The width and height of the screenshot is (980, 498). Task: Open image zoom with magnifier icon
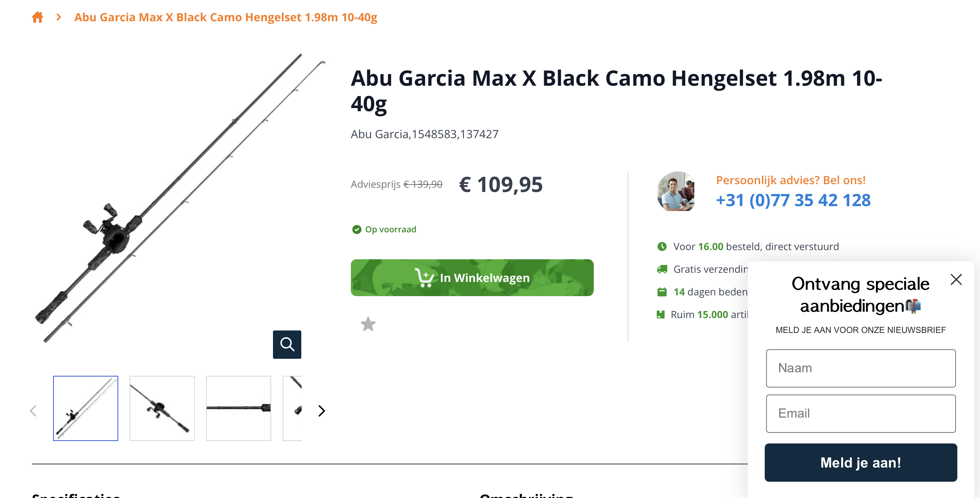pos(287,344)
